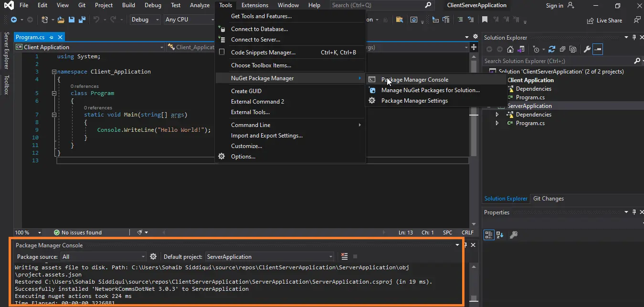Clear the Package Manager Console output
The width and height of the screenshot is (644, 307).
point(345,256)
